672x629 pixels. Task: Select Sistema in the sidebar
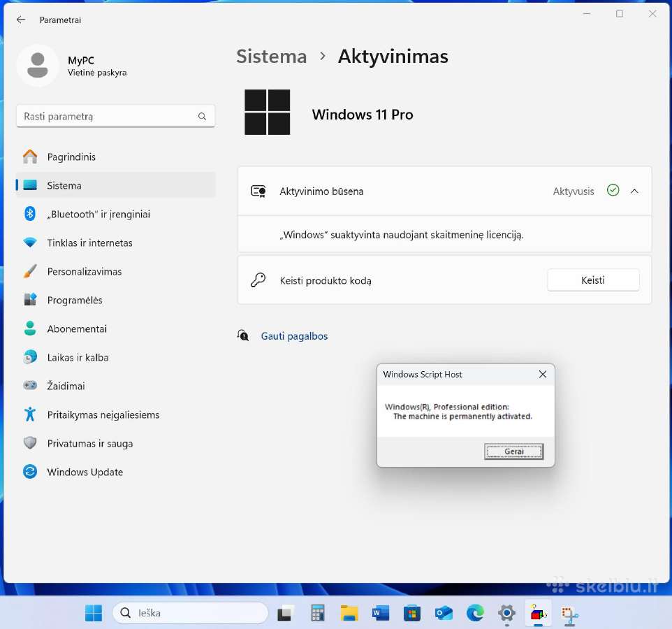(x=116, y=185)
